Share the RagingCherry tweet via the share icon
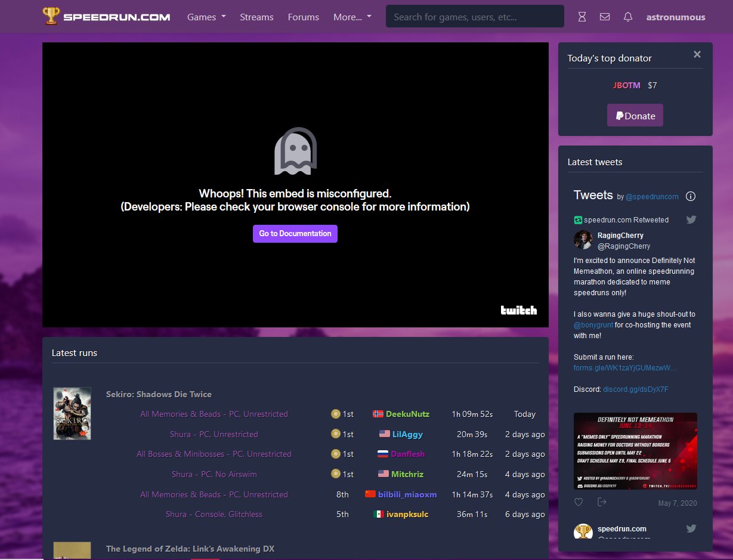This screenshot has height=560, width=733. [602, 502]
